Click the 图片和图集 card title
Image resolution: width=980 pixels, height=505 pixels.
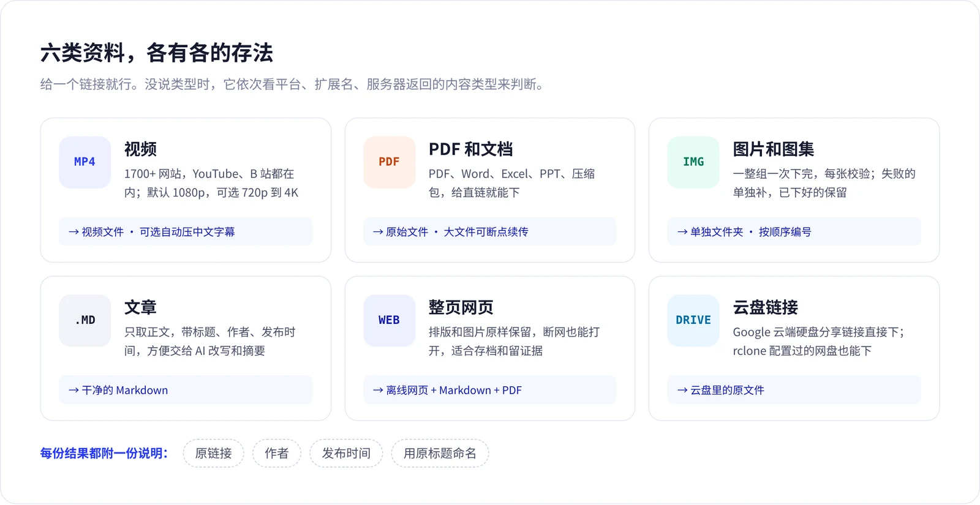pyautogui.click(x=773, y=149)
